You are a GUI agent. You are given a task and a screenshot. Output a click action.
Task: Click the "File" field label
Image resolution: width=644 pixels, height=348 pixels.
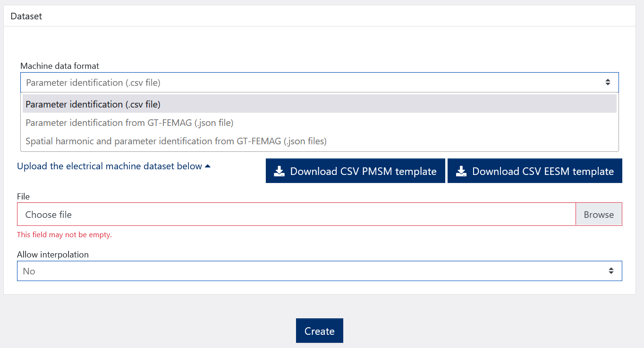coord(23,197)
